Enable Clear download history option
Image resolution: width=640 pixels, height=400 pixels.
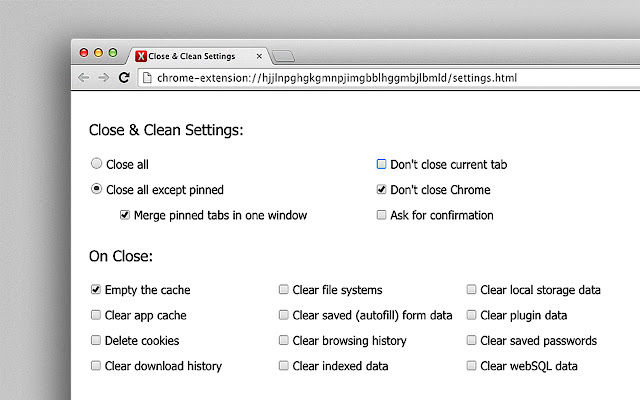[96, 366]
